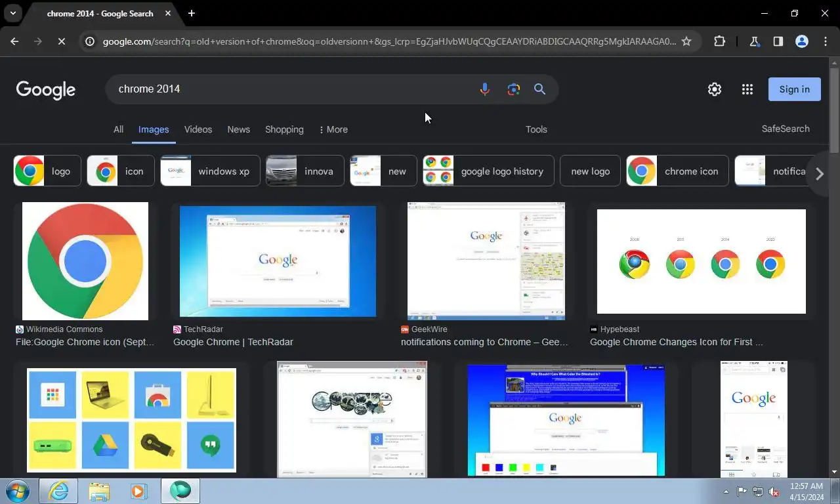
Task: Click the magnifier search button
Action: tap(539, 89)
